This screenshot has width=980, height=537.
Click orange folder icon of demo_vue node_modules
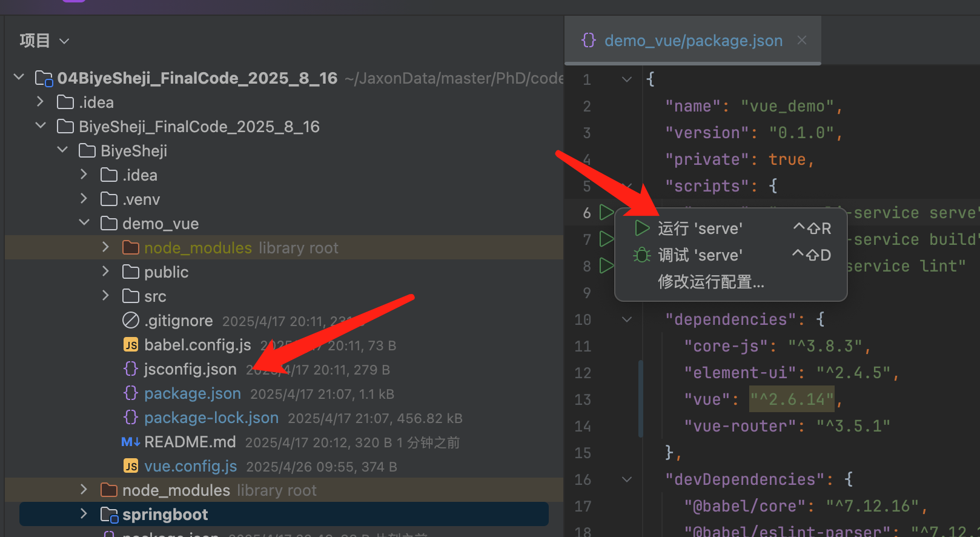tap(131, 248)
